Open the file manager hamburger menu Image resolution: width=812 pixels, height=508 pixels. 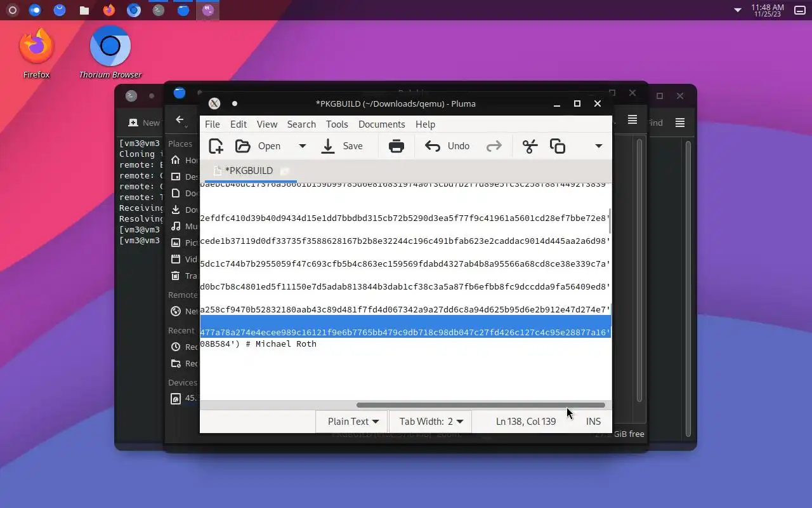632,119
